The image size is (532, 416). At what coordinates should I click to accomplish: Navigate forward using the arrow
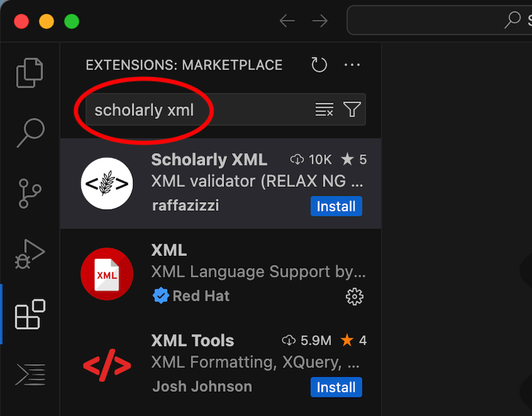point(320,20)
